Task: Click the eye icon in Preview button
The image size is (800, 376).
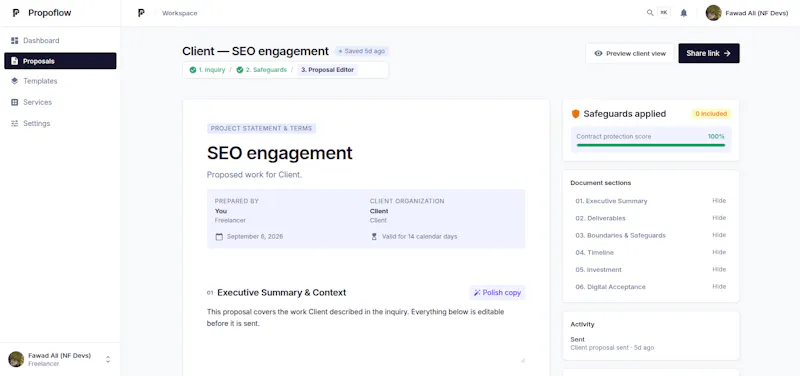Action: pos(598,53)
